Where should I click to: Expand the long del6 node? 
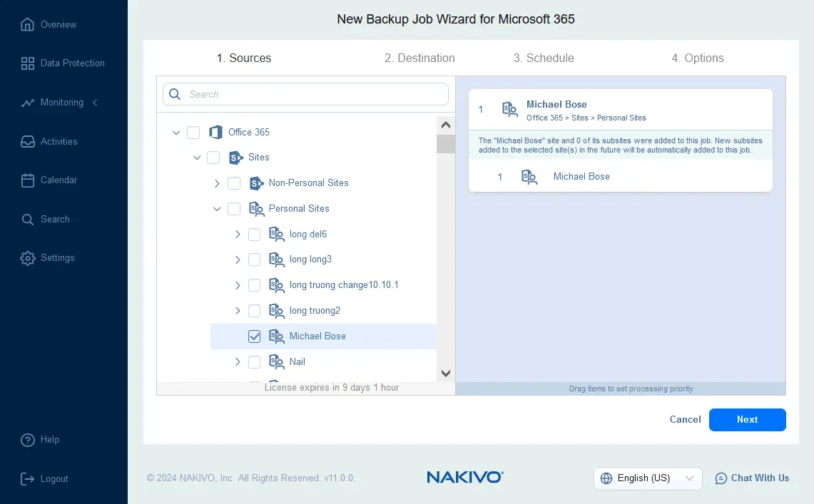pyautogui.click(x=238, y=235)
